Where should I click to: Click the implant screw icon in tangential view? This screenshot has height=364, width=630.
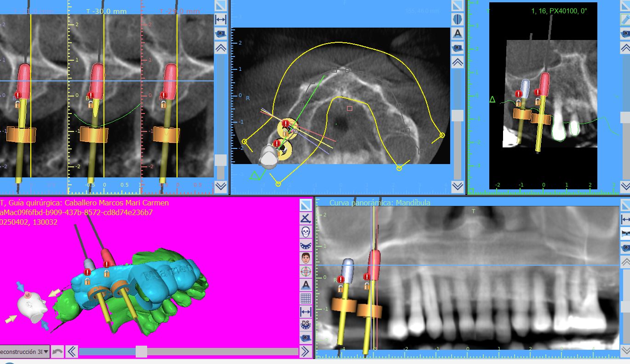click(624, 20)
